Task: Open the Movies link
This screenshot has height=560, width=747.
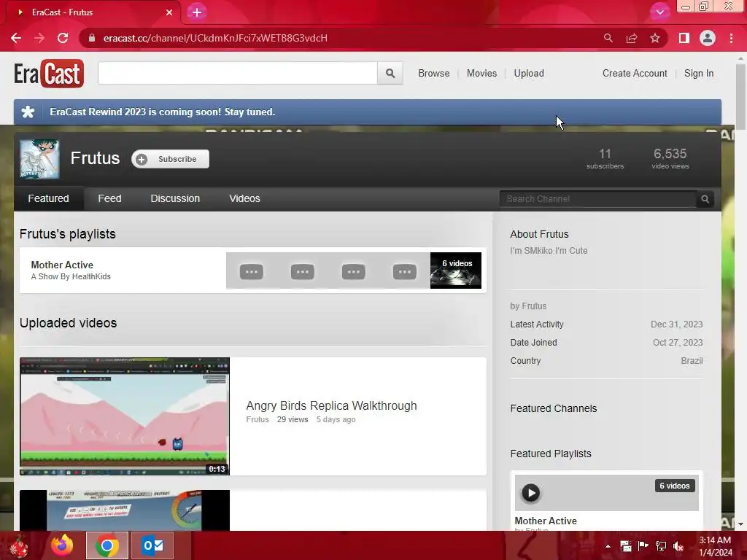Action: click(481, 74)
